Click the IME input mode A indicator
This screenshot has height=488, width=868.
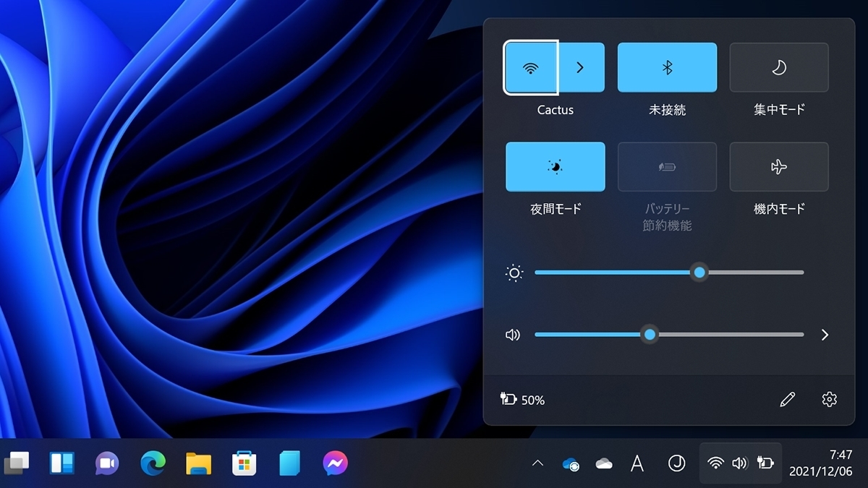pyautogui.click(x=637, y=463)
